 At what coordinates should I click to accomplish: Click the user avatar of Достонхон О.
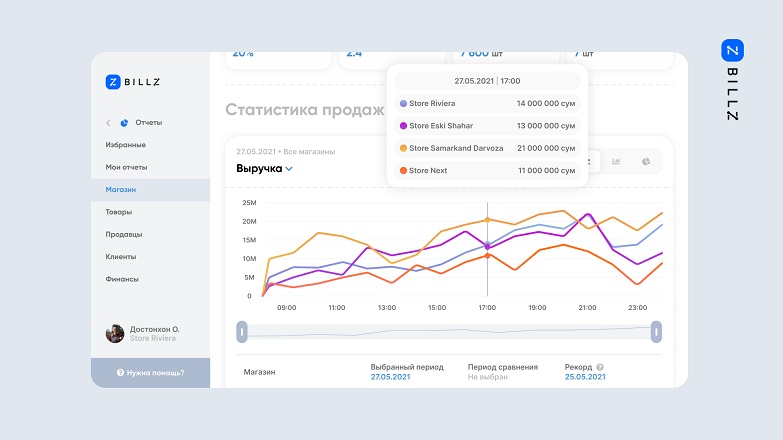pyautogui.click(x=115, y=334)
